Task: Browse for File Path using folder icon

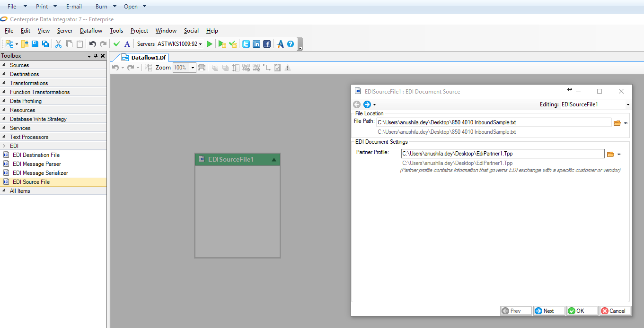Action: [x=617, y=123]
